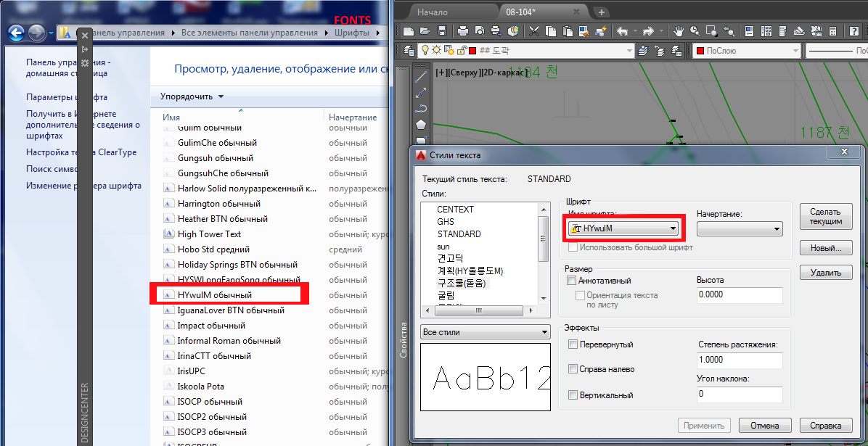Click the Paste clipboard icon
The width and height of the screenshot is (868, 446).
pos(568,31)
